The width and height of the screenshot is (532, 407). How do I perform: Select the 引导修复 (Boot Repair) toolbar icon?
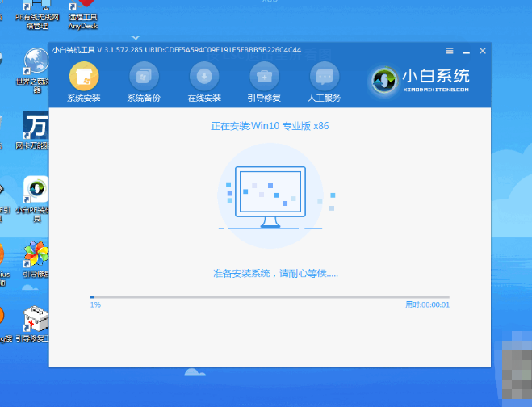264,78
